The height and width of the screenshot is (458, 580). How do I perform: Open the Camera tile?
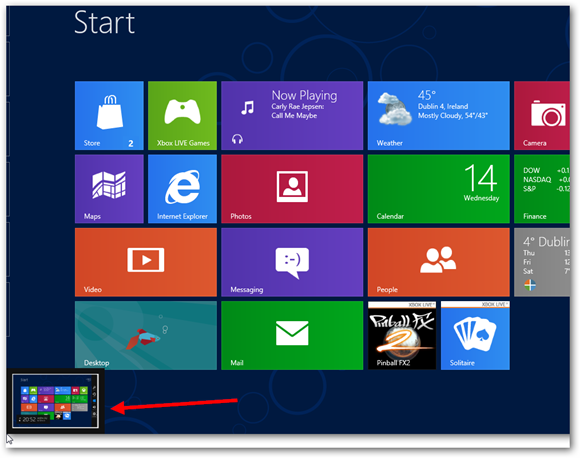(x=542, y=115)
